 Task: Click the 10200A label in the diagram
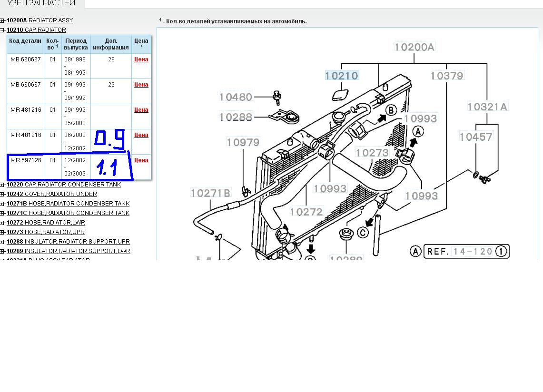pyautogui.click(x=414, y=47)
